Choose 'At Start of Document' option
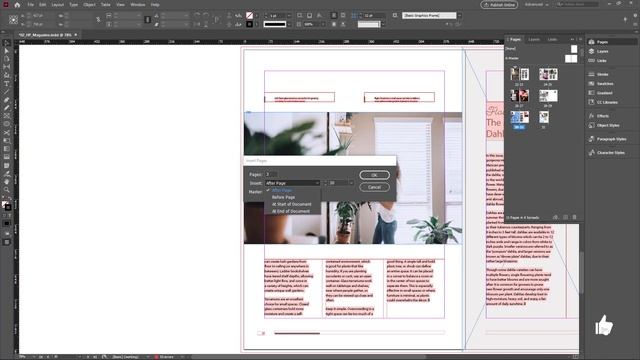The image size is (640, 360). pos(291,204)
